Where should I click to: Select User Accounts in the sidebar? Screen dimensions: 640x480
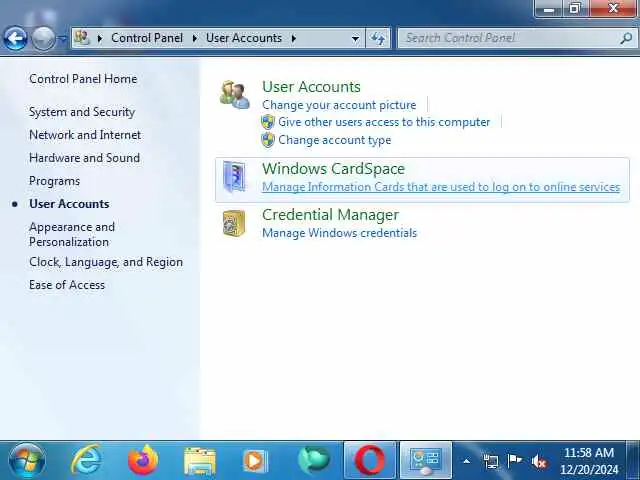(69, 204)
